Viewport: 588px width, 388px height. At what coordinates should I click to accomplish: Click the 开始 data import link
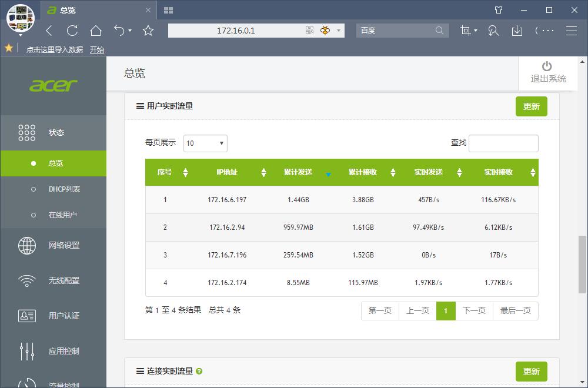coord(97,49)
